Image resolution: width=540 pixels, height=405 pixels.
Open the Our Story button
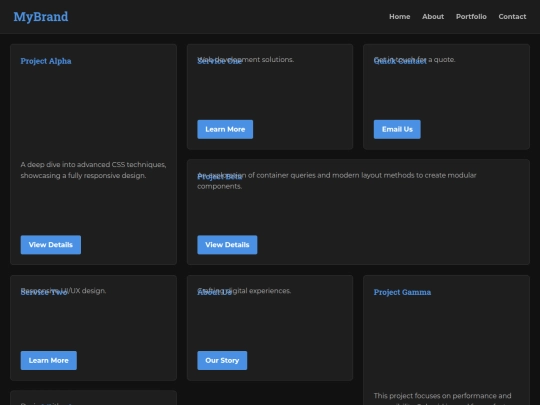pyautogui.click(x=222, y=361)
